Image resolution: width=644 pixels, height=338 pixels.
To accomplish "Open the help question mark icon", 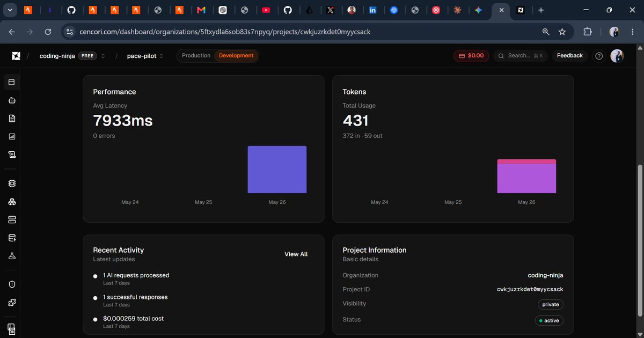I will (599, 56).
